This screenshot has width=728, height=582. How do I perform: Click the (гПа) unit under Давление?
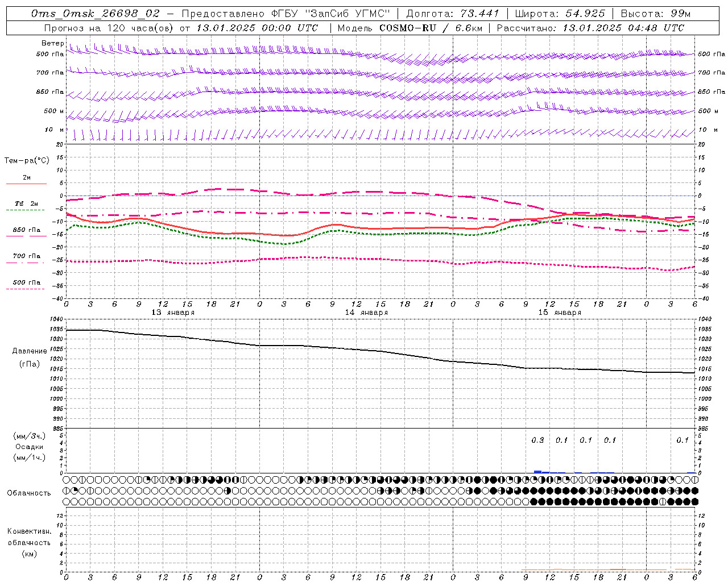pyautogui.click(x=30, y=364)
